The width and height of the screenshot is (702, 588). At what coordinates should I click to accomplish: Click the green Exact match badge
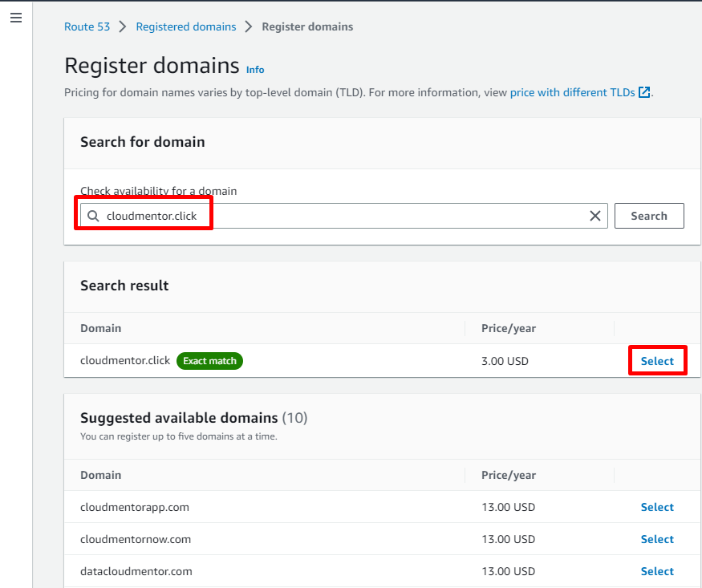click(209, 361)
